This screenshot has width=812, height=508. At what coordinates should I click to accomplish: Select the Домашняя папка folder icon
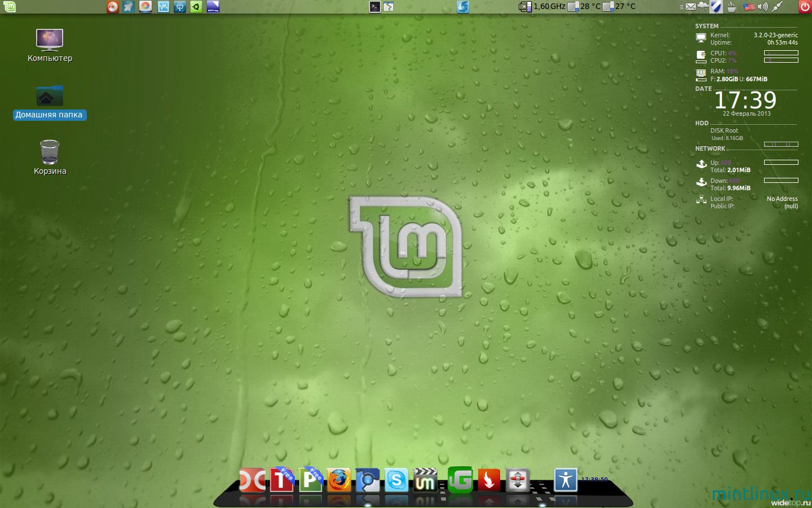point(50,102)
